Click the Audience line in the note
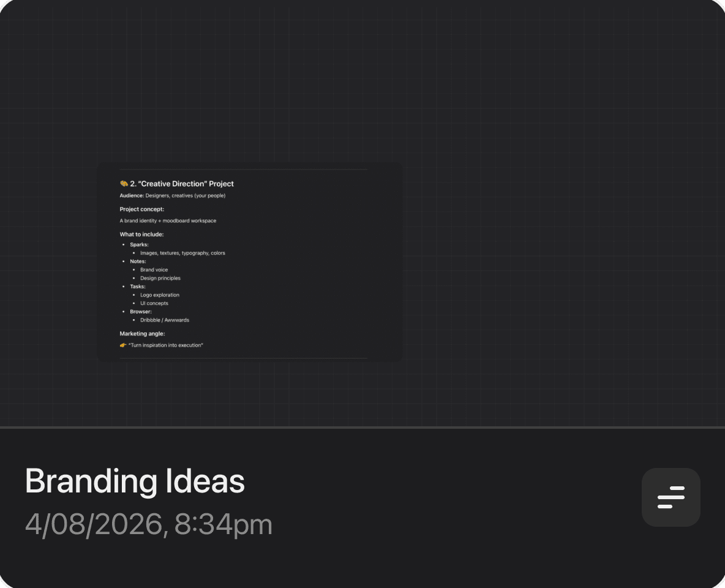Screen dimensions: 725x588 173,196
